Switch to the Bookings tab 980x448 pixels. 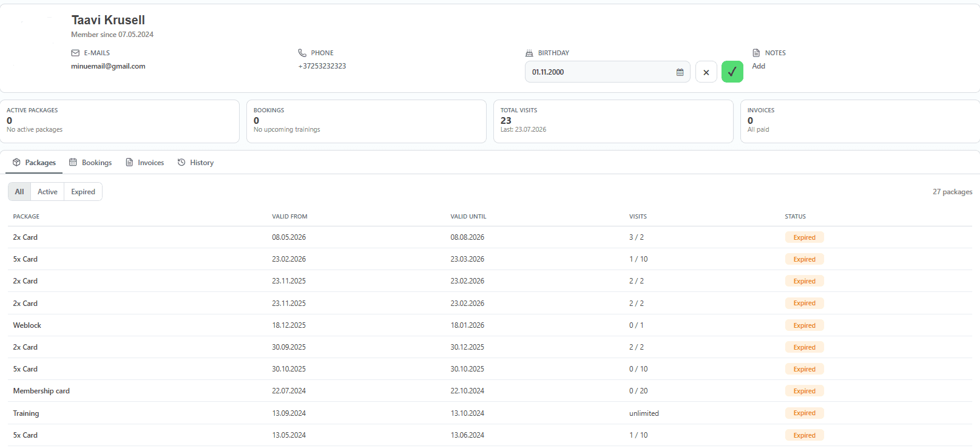point(90,163)
